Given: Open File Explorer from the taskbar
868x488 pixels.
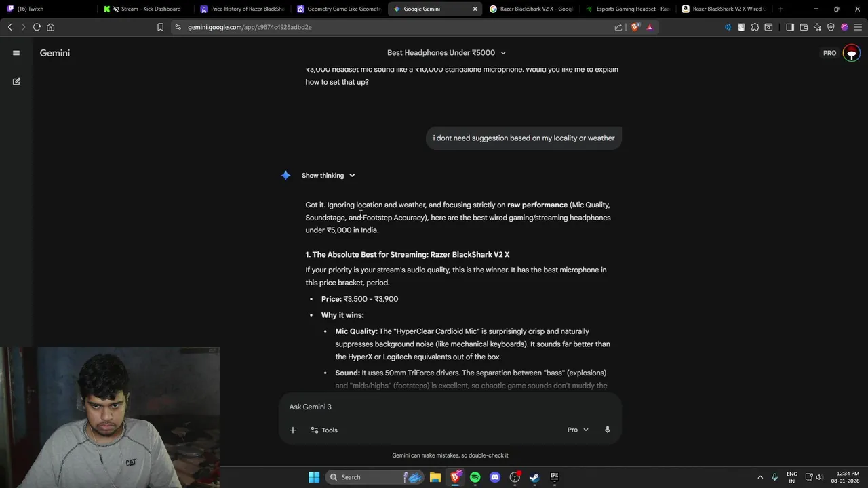Looking at the screenshot, I should 435,477.
